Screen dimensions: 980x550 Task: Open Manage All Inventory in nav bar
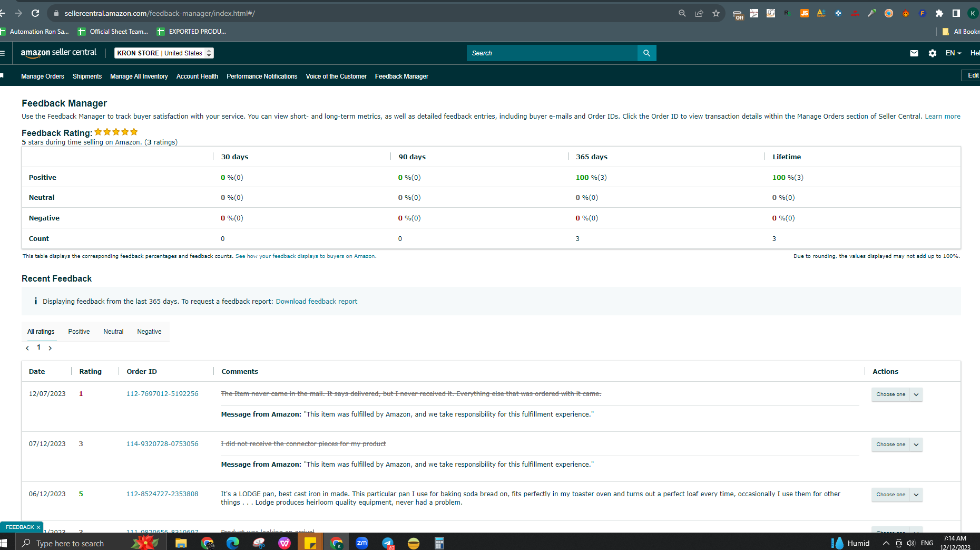click(139, 76)
